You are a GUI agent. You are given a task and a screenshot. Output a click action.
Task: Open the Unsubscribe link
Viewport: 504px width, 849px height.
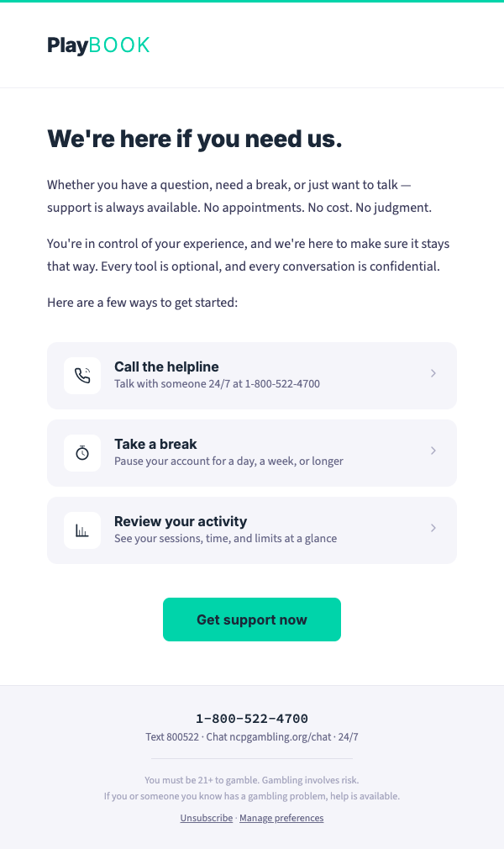point(206,818)
